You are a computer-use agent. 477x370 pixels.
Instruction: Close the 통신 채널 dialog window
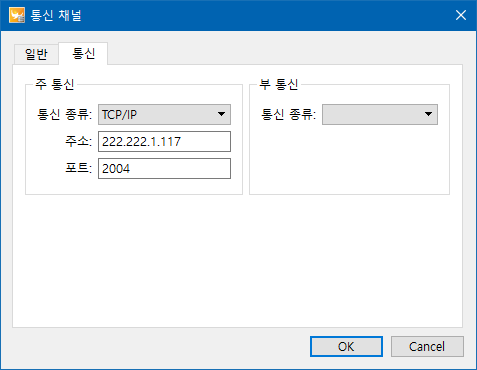coord(461,15)
